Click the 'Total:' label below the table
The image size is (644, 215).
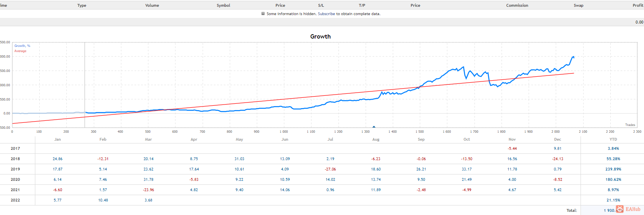(571, 211)
